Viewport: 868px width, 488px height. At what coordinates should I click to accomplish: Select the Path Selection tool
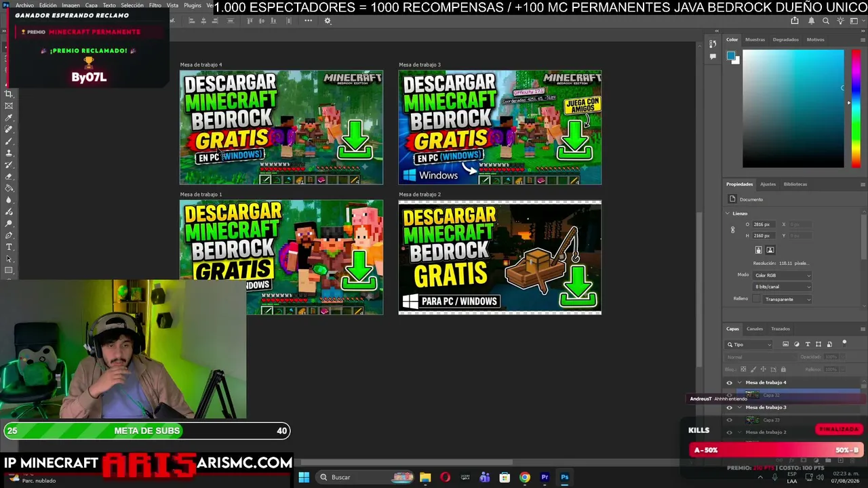9,259
